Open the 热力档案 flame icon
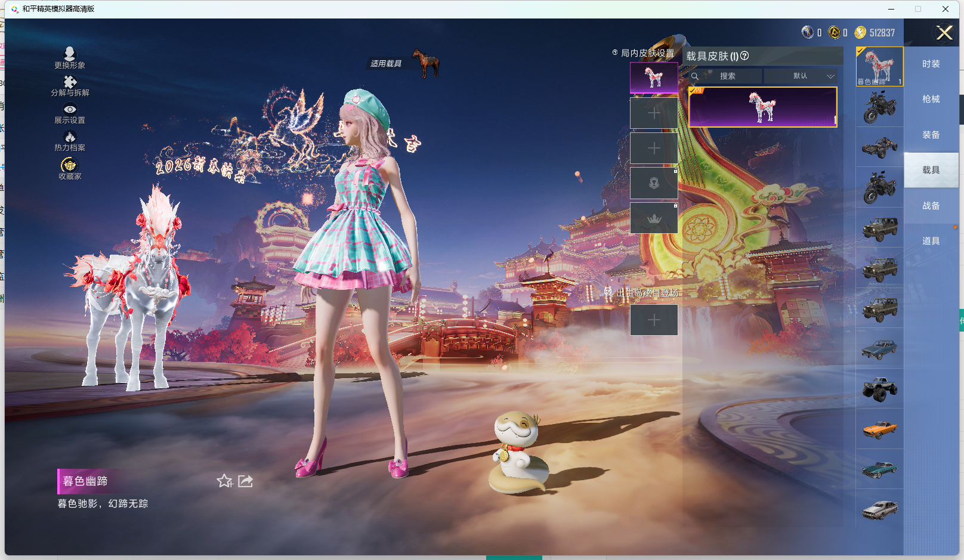 (70, 137)
